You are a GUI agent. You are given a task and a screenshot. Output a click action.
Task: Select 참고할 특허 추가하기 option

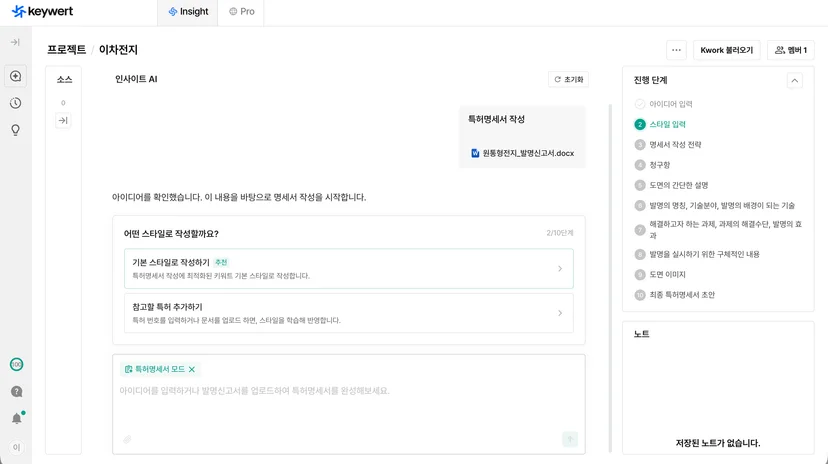click(349, 313)
